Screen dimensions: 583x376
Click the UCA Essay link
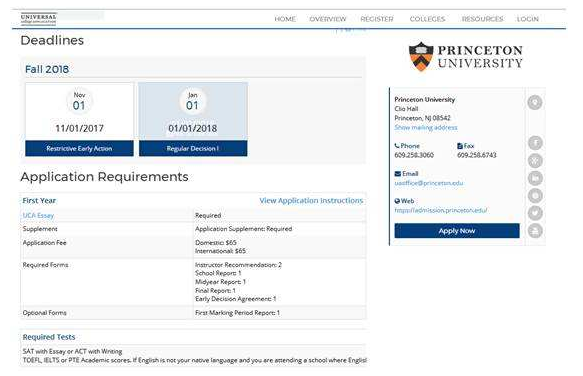point(38,215)
